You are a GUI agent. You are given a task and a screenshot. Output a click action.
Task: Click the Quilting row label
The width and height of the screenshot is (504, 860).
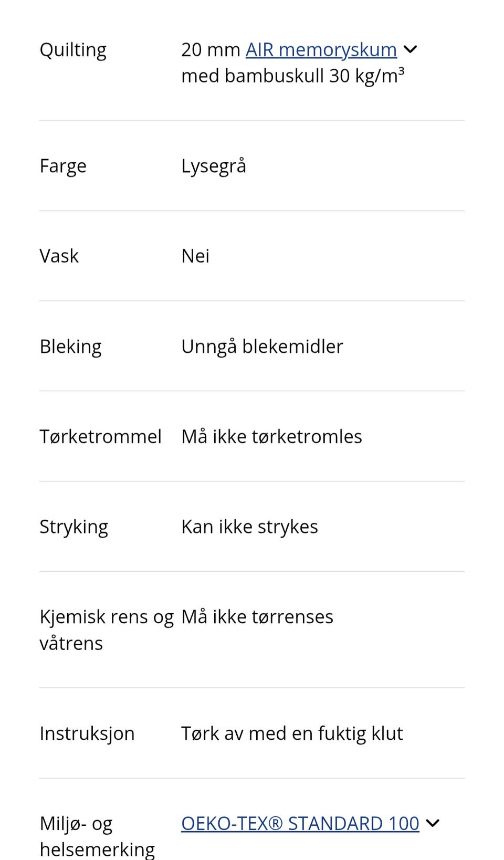[x=73, y=50]
